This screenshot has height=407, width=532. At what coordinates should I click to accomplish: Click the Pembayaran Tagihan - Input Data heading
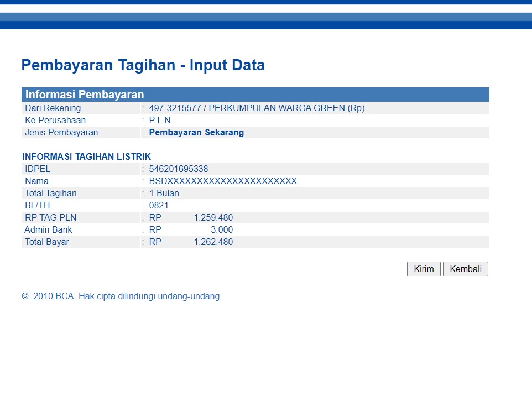[143, 65]
